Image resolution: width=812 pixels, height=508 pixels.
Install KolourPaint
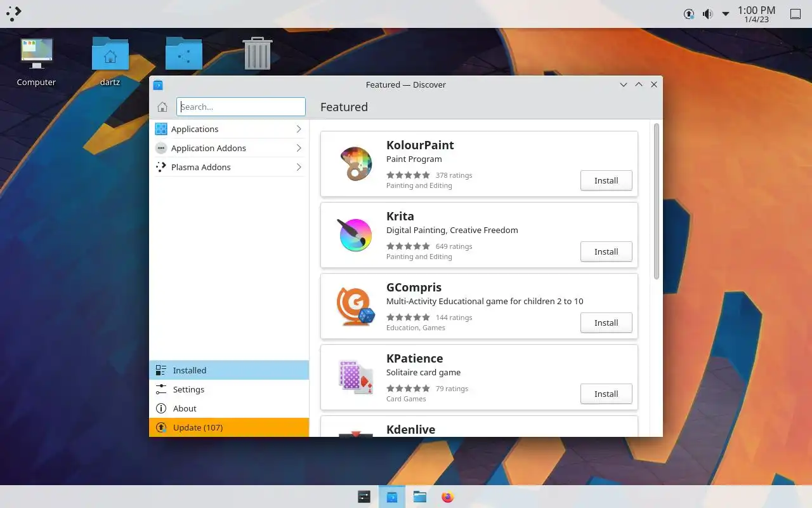tap(606, 180)
